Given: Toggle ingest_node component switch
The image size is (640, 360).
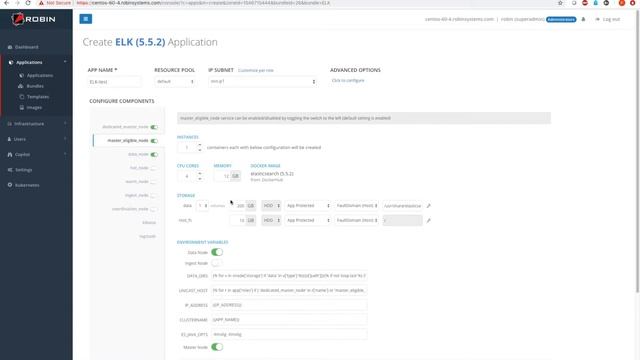Looking at the screenshot, I should (154, 196).
